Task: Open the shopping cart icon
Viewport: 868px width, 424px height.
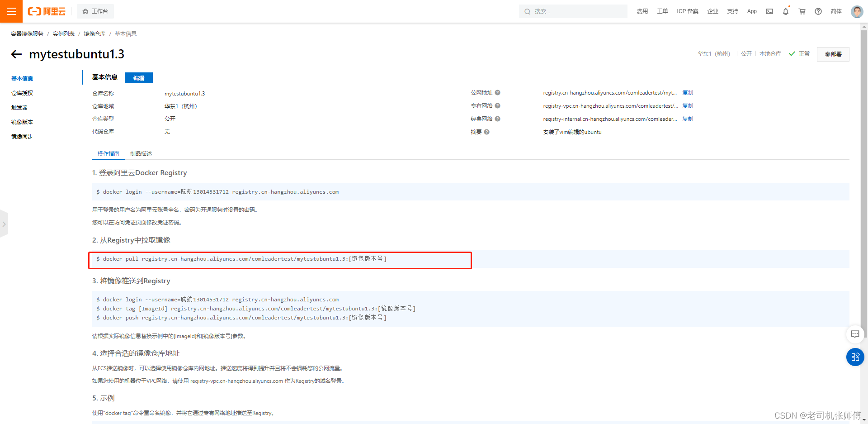Action: pos(802,11)
